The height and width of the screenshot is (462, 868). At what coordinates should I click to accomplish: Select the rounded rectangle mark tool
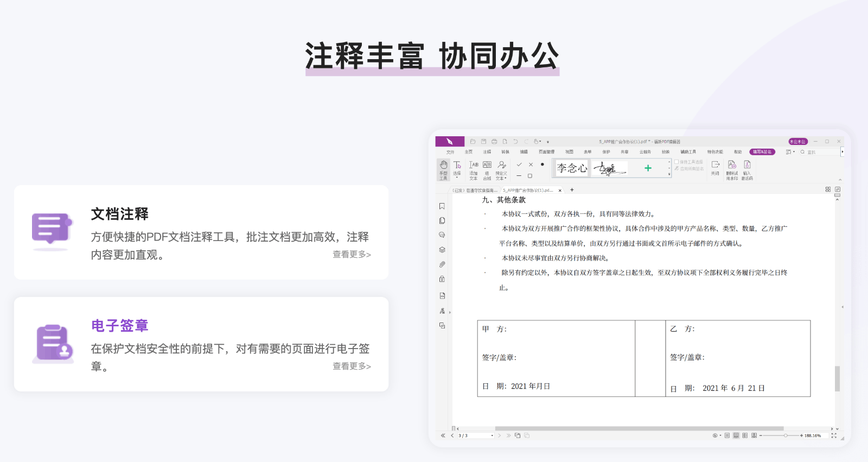531,176
